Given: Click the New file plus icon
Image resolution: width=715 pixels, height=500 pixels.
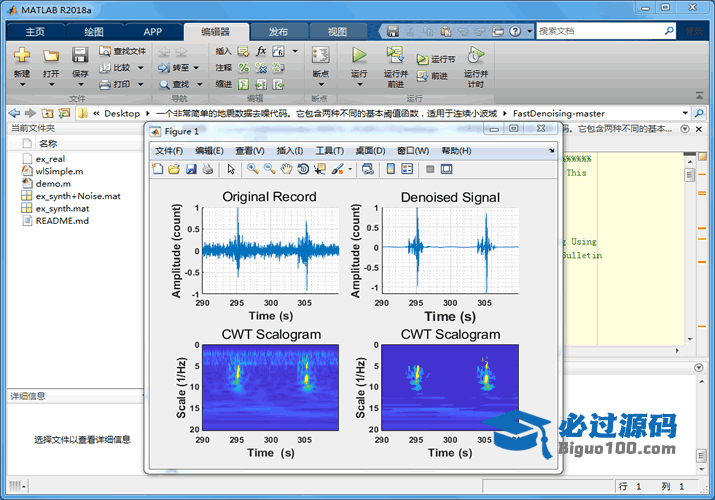Looking at the screenshot, I should (21, 55).
